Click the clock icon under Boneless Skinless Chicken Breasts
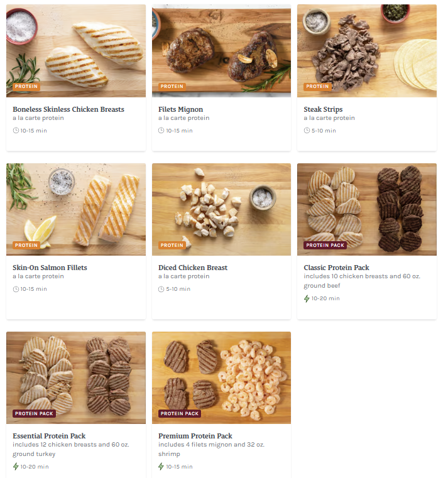 pyautogui.click(x=16, y=131)
